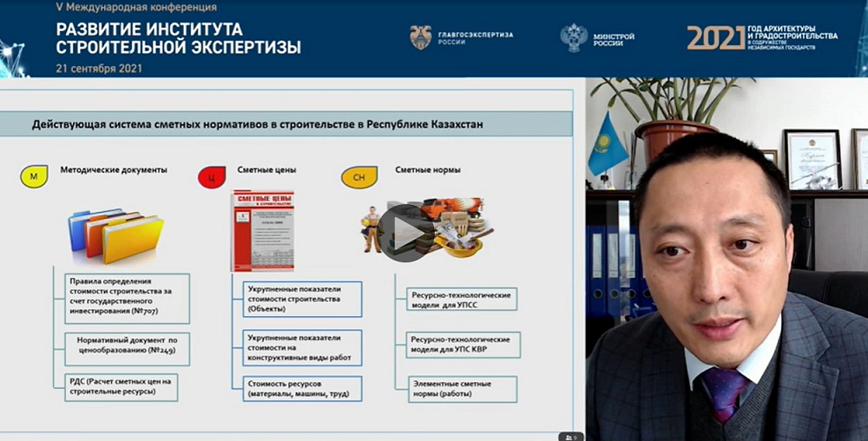The height and width of the screenshot is (441, 868).
Task: Click the date 21 сентября 2021
Action: coord(99,69)
